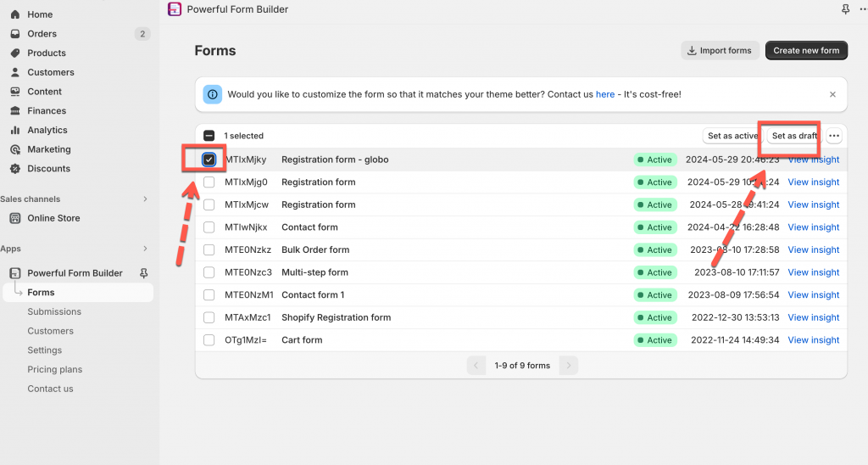Open the three-dot more actions menu
The image size is (868, 465).
[834, 136]
